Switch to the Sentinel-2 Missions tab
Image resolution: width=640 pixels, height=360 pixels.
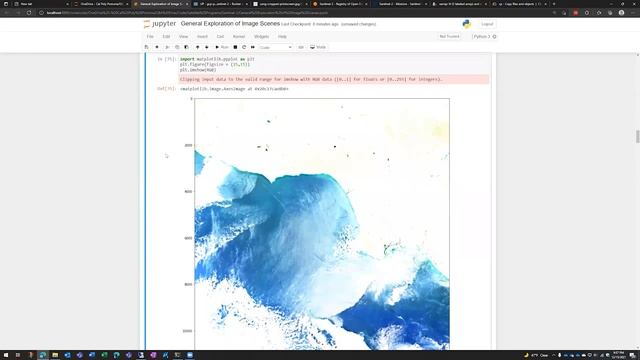coord(400,4)
